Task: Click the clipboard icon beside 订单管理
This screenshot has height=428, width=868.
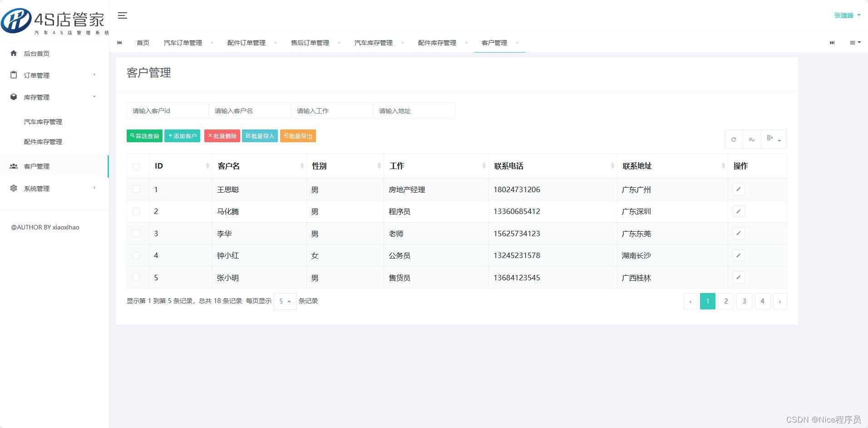Action: point(14,75)
